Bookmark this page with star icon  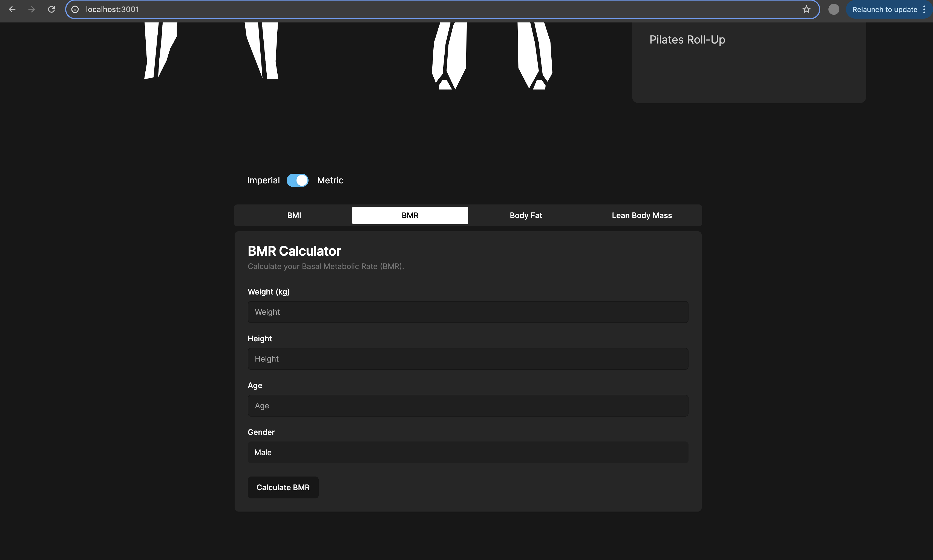tap(806, 9)
